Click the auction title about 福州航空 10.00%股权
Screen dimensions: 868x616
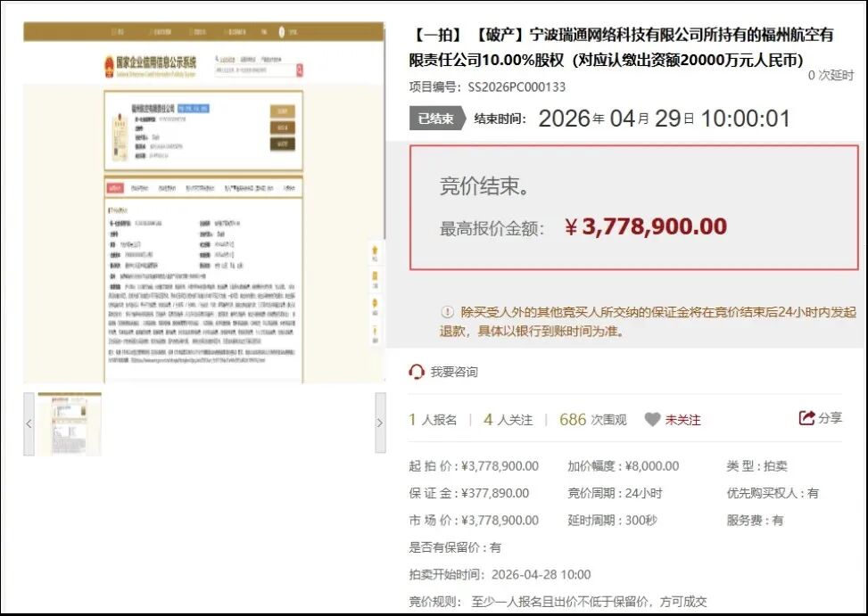[621, 47]
